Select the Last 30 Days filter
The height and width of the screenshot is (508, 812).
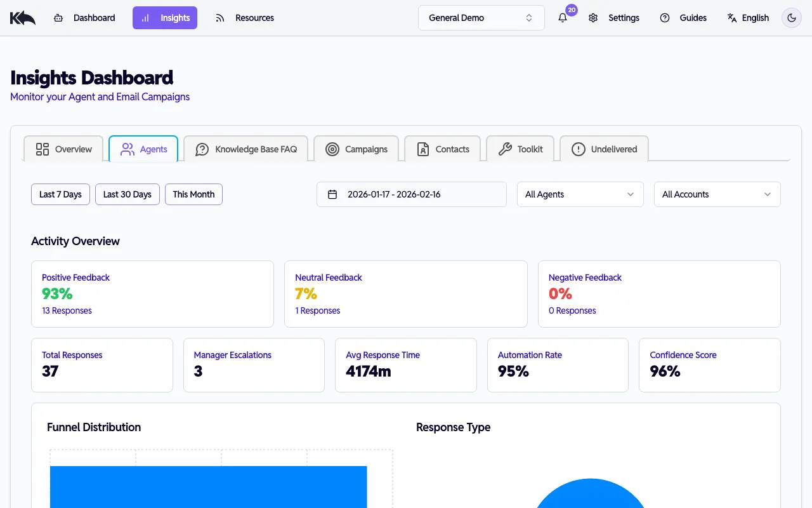[127, 194]
